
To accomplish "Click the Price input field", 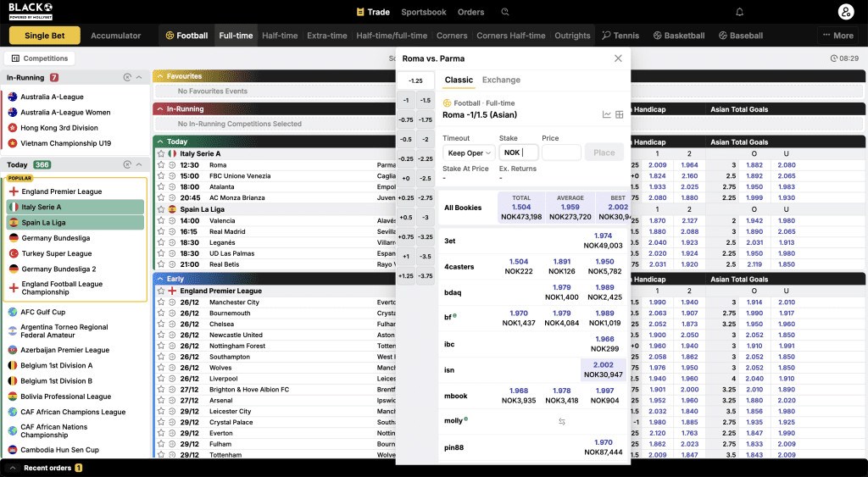I will [x=561, y=153].
